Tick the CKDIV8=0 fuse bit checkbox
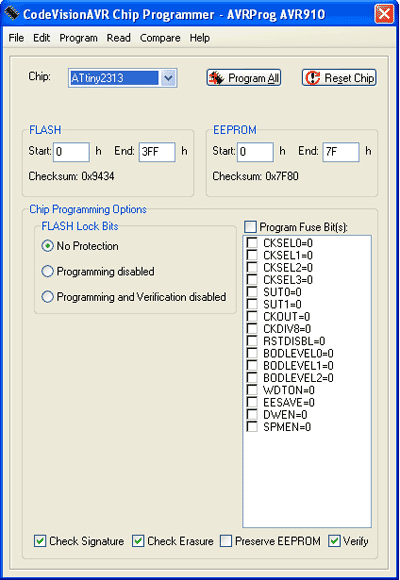Screen dimensions: 400x580 252,328
